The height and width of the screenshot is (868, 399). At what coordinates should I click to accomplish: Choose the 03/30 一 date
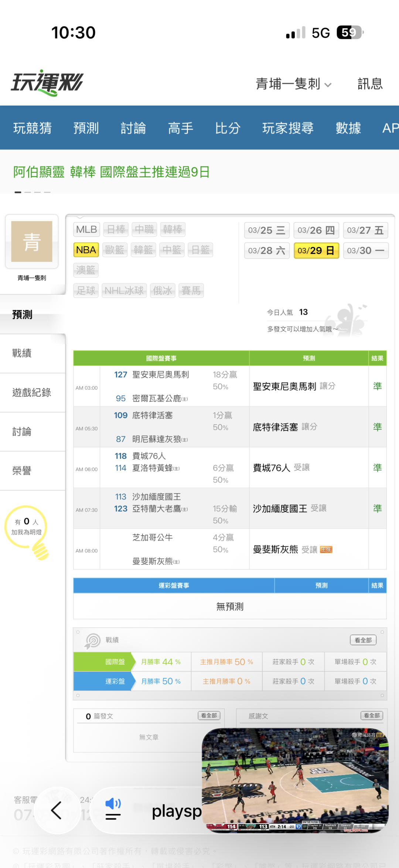coord(365,251)
